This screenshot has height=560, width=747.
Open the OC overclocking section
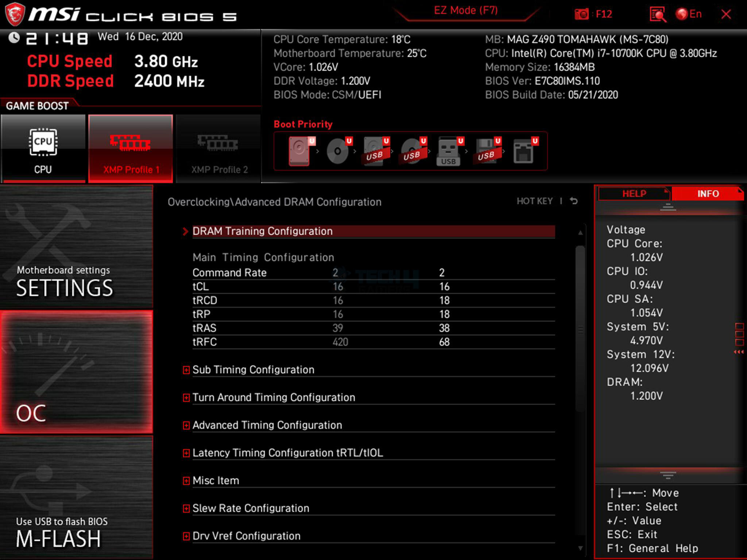[76, 372]
